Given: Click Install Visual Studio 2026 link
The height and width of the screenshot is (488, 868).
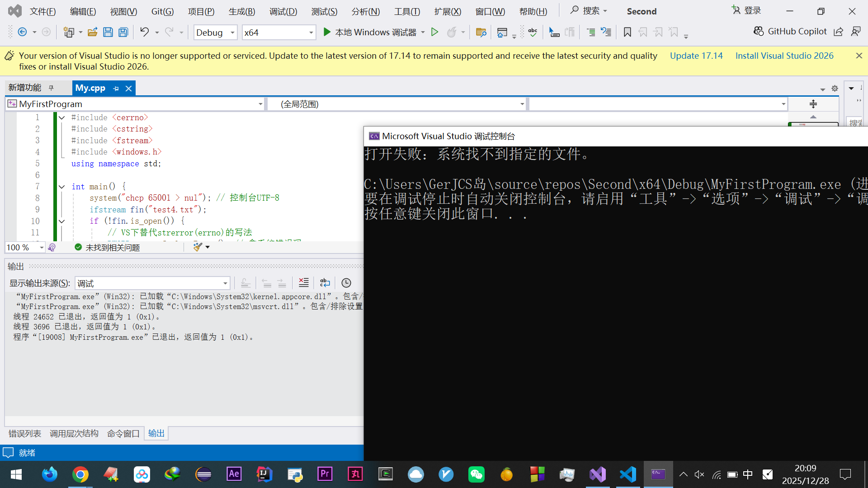Looking at the screenshot, I should [x=784, y=56].
